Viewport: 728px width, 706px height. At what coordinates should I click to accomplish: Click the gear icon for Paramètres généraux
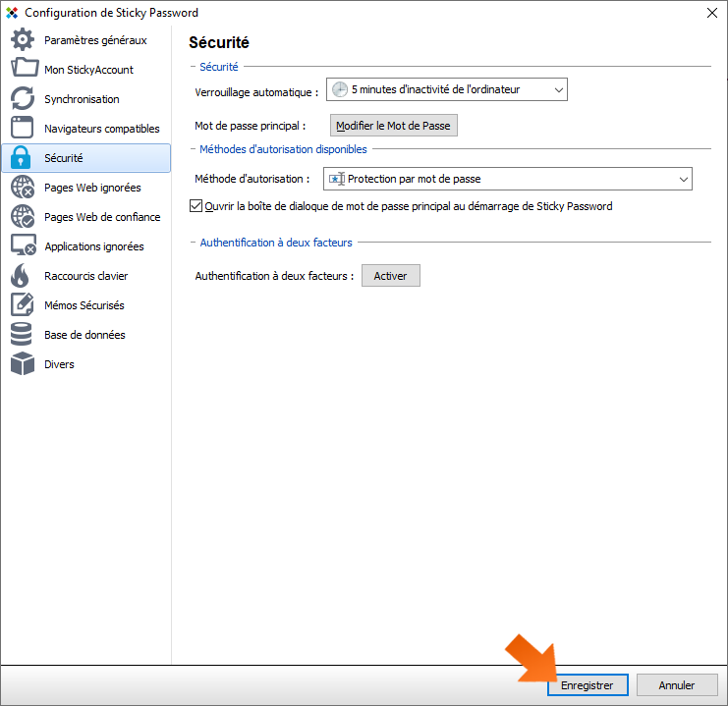23,39
